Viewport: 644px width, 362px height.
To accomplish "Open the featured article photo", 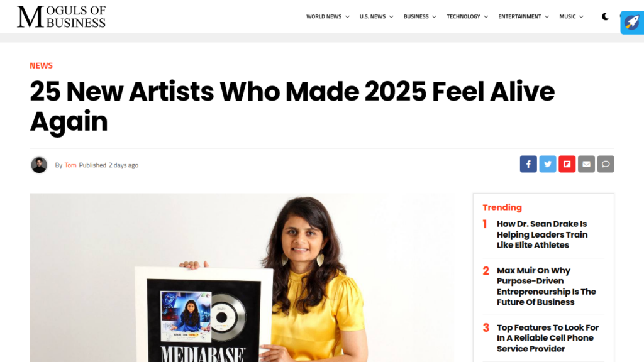I will click(x=242, y=277).
